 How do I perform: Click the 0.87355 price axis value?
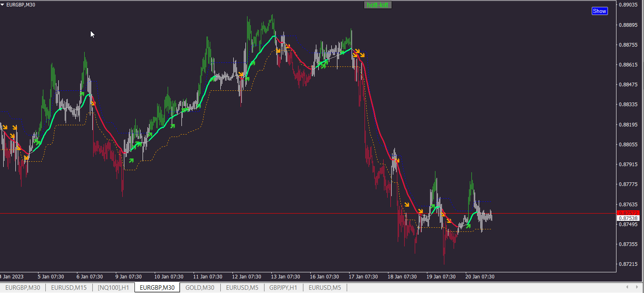(x=628, y=244)
